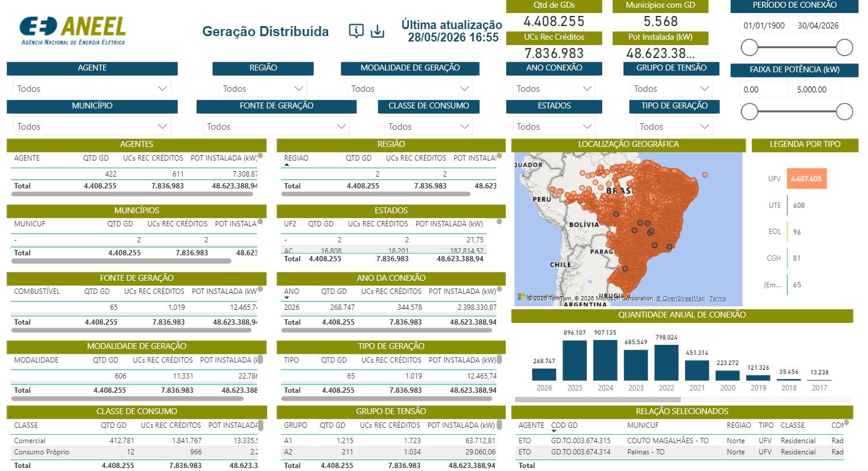Sort by the MODALIDADE column header
This screenshot has width=868, height=471.
tap(36, 360)
